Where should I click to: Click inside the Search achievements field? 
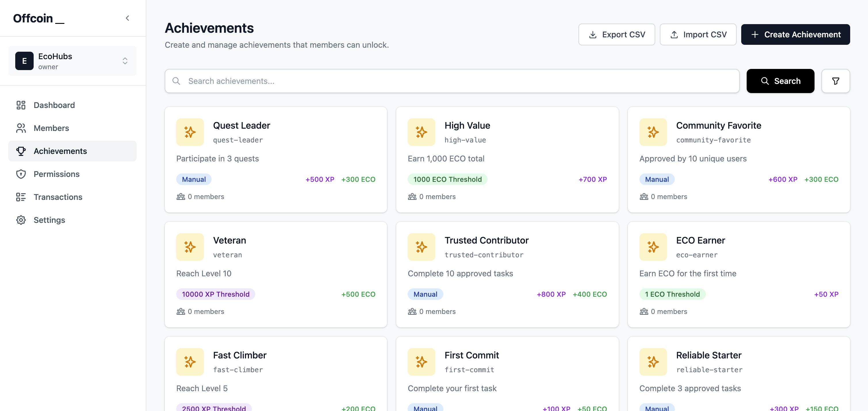(x=303, y=81)
